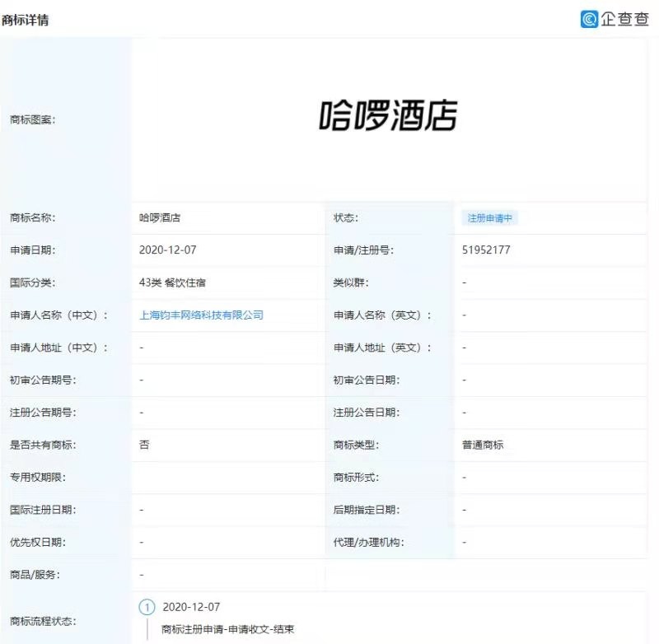Click the 企查查 logo icon
This screenshot has height=644, width=659.
[589, 19]
